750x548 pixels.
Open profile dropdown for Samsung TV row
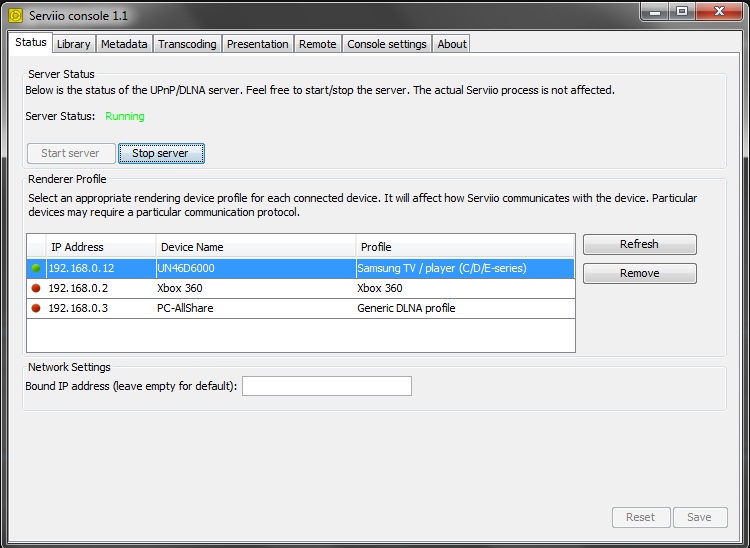coord(464,268)
